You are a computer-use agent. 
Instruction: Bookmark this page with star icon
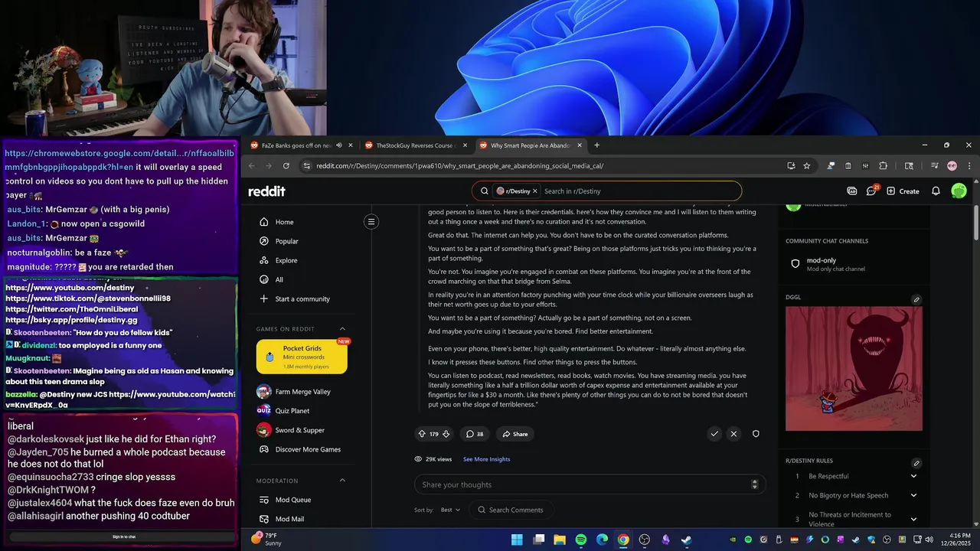(x=806, y=165)
